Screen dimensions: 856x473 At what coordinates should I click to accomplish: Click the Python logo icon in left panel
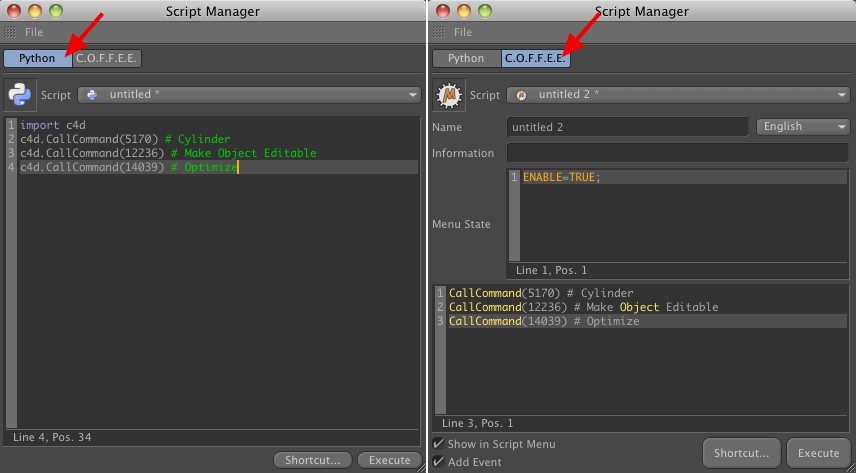pyautogui.click(x=19, y=95)
